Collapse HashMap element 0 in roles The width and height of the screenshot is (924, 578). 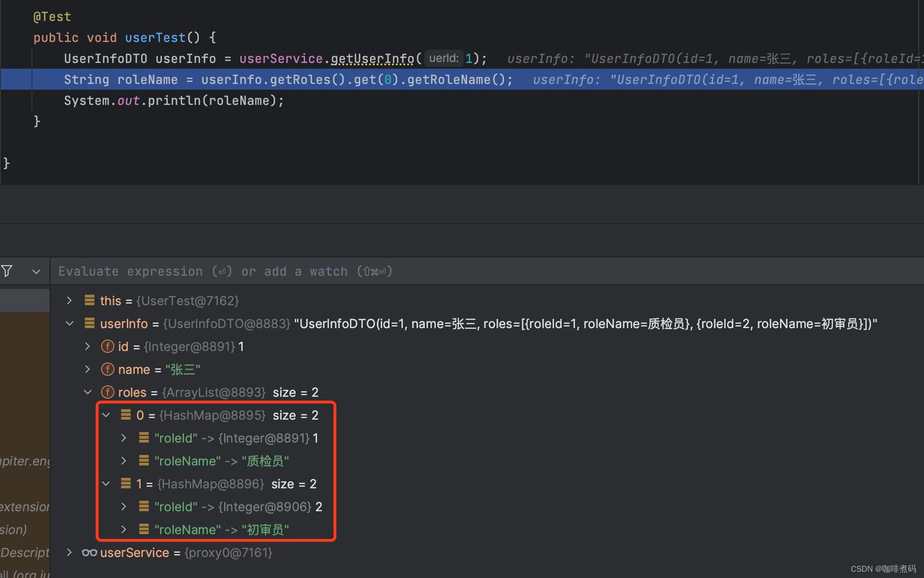point(106,415)
